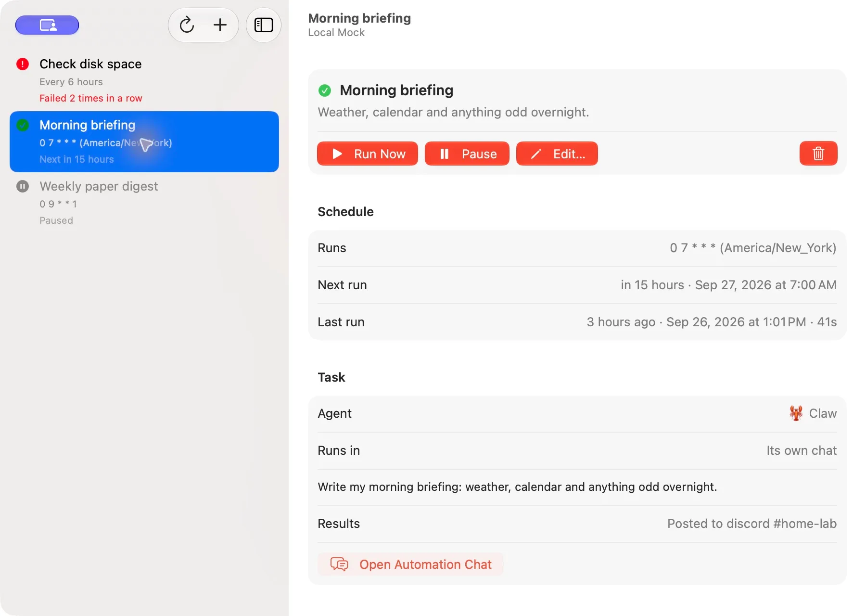Click Last run value '3 hours ago'
The image size is (866, 616).
point(621,322)
